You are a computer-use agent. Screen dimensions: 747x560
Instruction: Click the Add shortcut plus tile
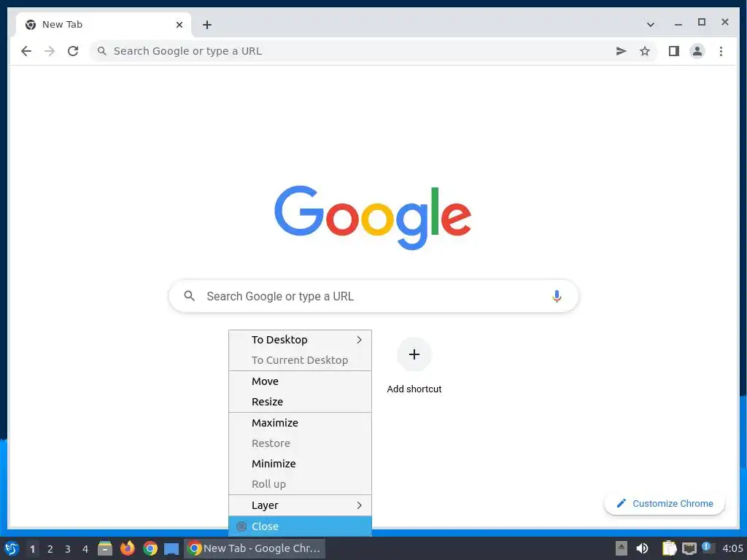[414, 354]
